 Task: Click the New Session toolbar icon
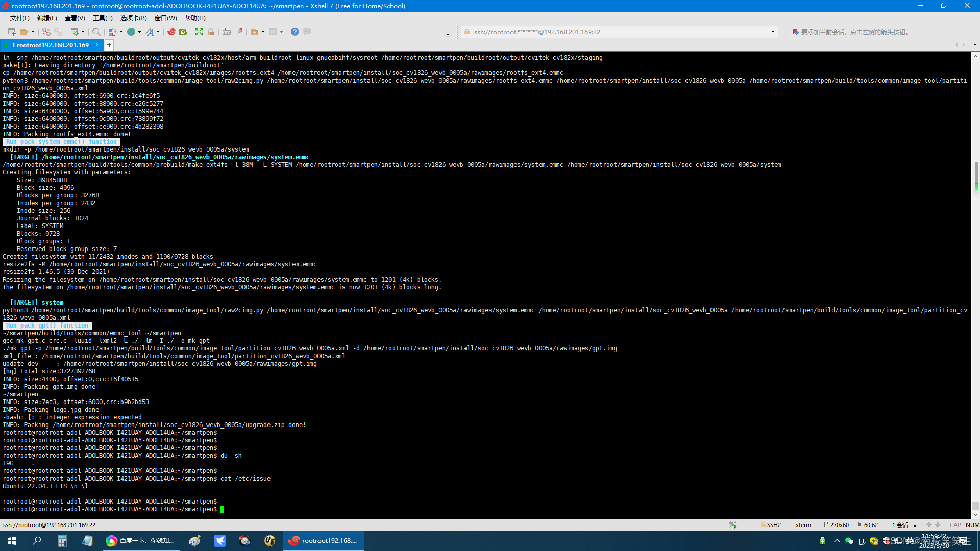pyautogui.click(x=11, y=32)
